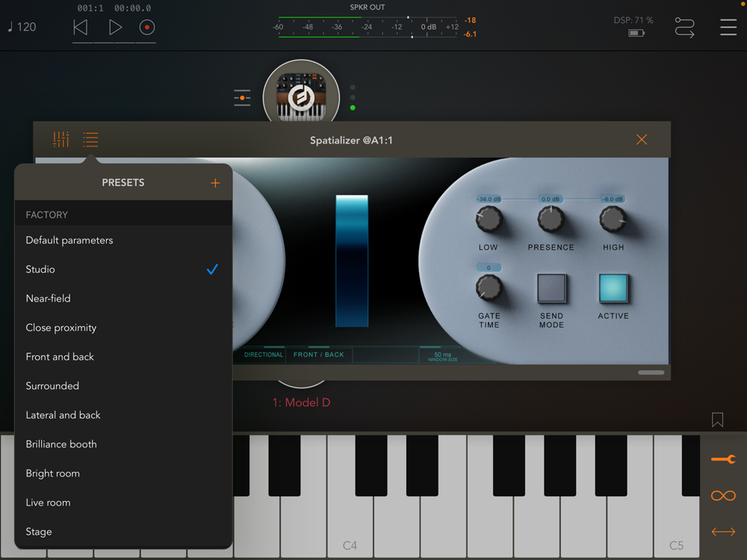Toggle the infinity sustain icon
The width and height of the screenshot is (747, 560).
[723, 496]
